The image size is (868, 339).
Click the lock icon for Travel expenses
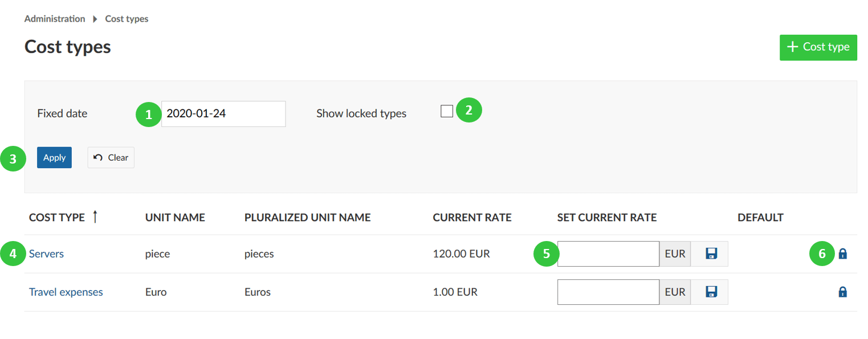pyautogui.click(x=842, y=292)
